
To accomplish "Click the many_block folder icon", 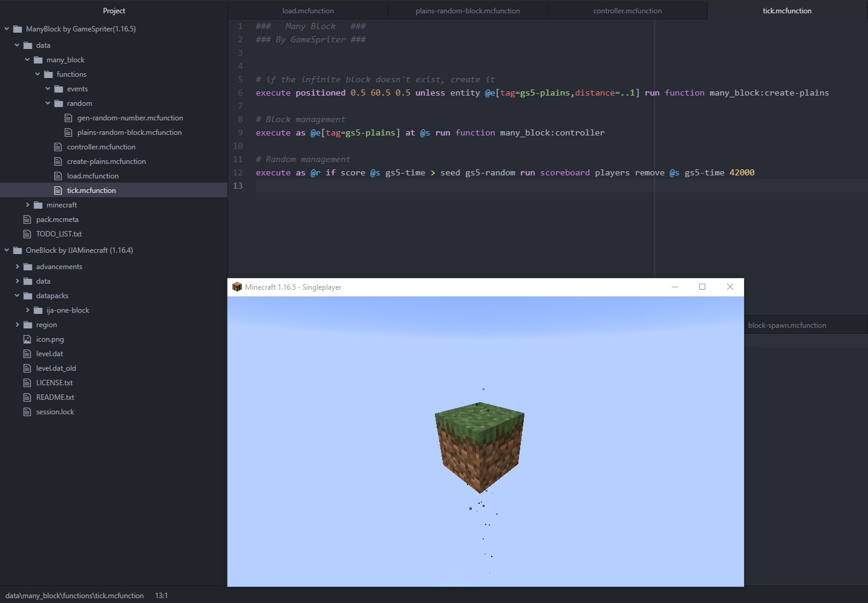I will point(38,60).
